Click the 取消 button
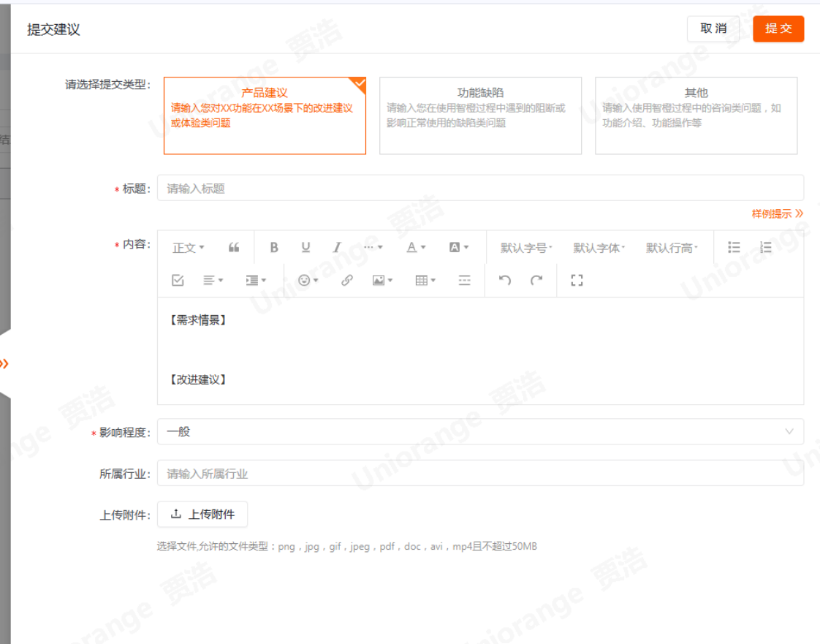 click(x=713, y=29)
